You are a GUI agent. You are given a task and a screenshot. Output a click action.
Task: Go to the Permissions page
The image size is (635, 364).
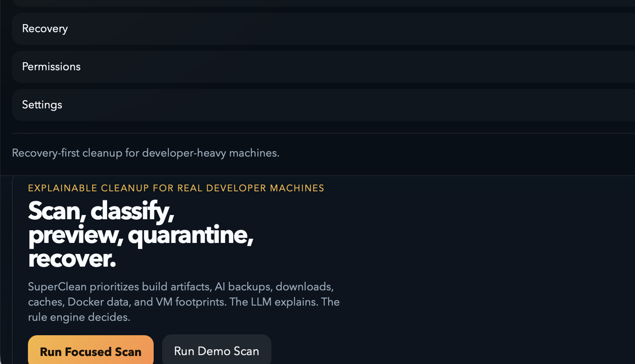click(51, 67)
